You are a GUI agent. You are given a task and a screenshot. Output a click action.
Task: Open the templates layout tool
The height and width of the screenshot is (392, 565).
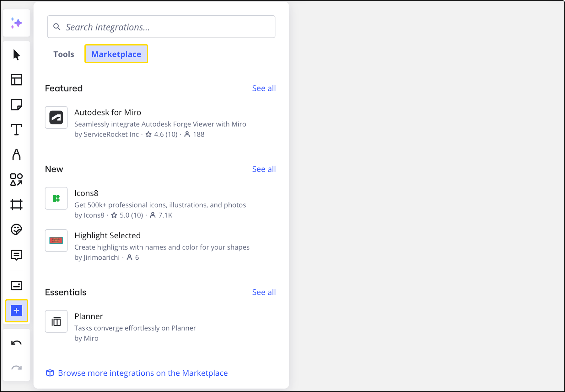click(16, 80)
